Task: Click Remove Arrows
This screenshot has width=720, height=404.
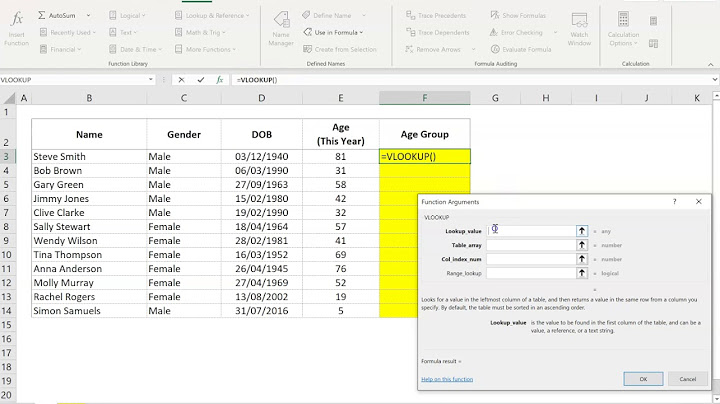Action: coord(433,50)
